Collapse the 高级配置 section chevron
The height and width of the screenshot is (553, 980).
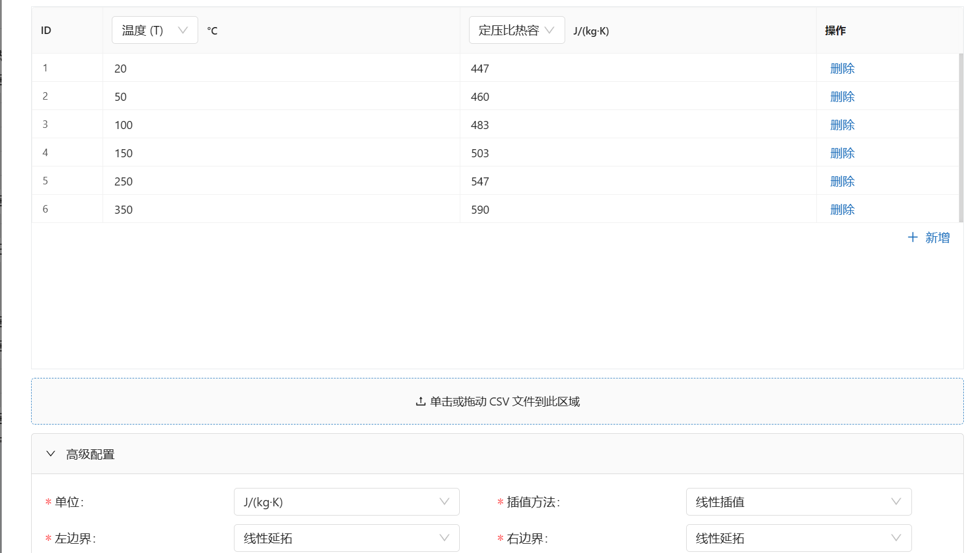(x=51, y=454)
